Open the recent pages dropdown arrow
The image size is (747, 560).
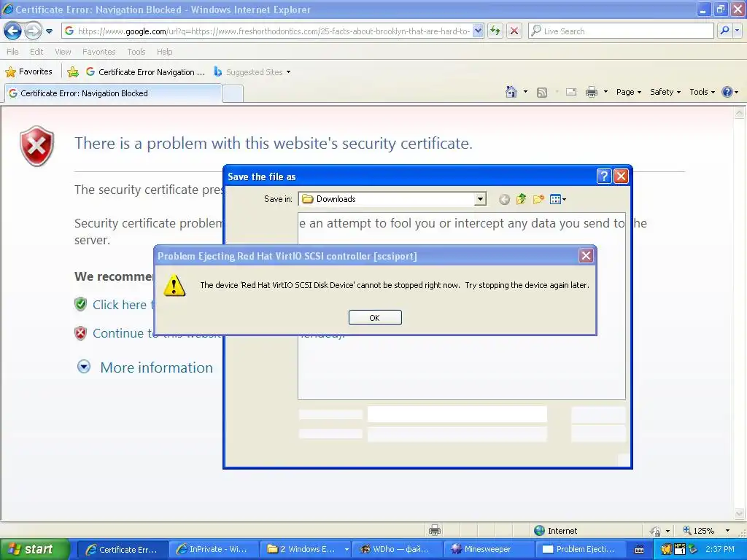[x=49, y=31]
